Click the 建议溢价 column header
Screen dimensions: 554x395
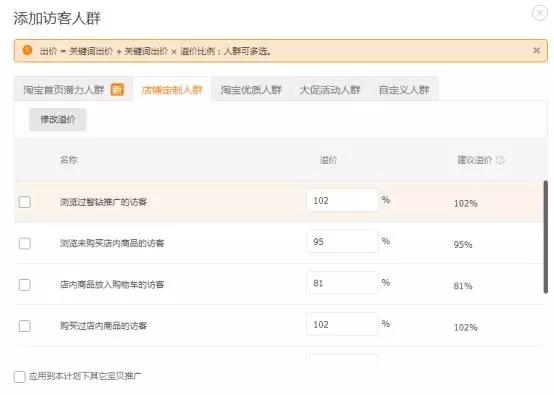(475, 160)
